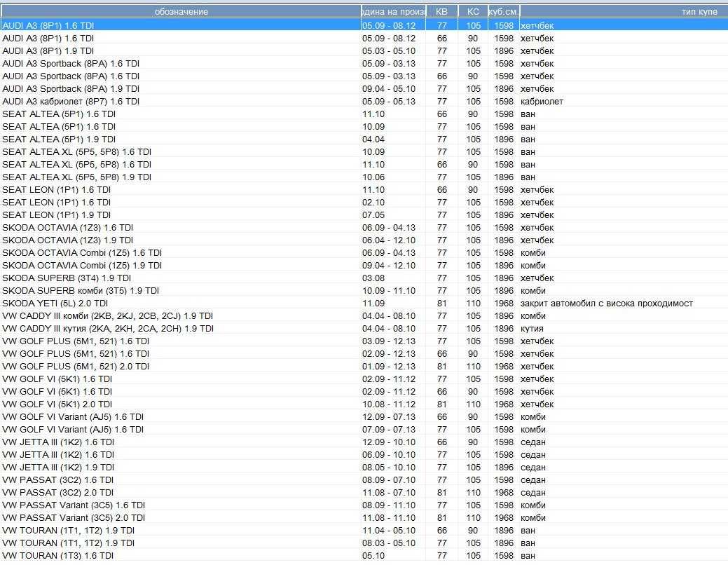Select VW JETTA III (1K2) 1.9 TDI
Image resolution: width=728 pixels, height=565 pixels.
click(x=364, y=468)
